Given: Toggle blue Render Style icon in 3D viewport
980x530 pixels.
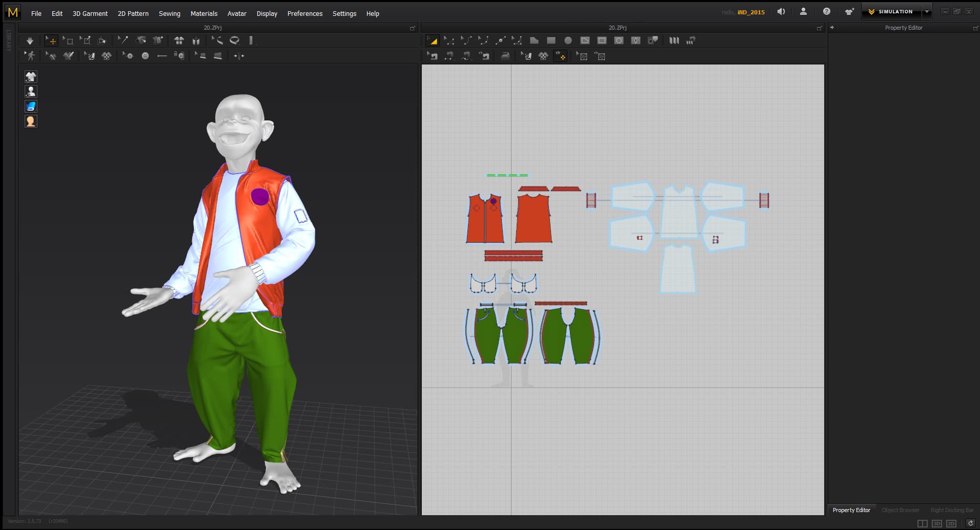Looking at the screenshot, I should [31, 107].
